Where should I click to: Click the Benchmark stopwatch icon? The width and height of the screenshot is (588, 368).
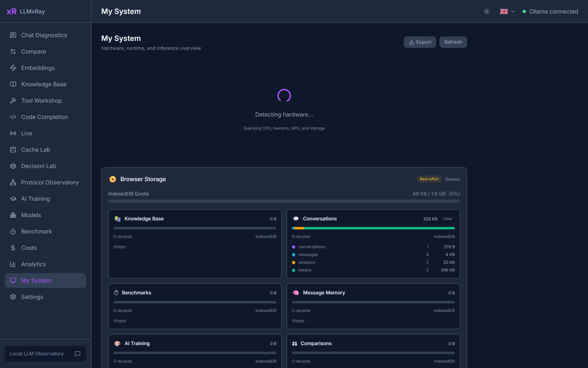pyautogui.click(x=13, y=231)
